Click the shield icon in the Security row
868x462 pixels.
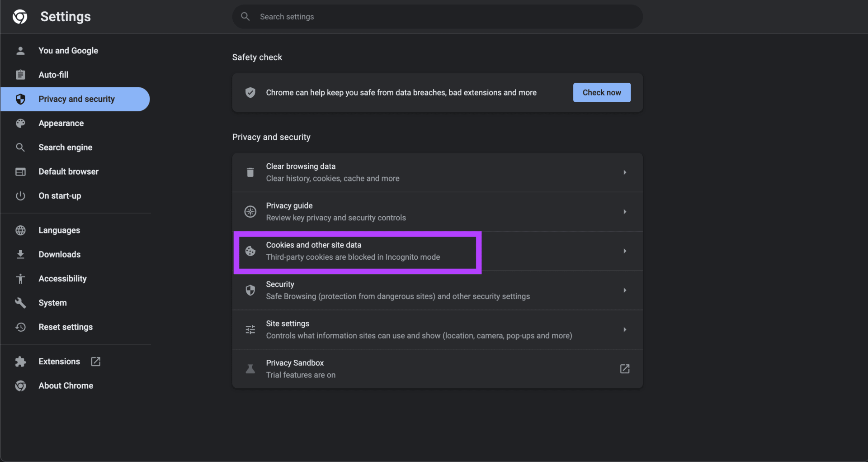pyautogui.click(x=250, y=291)
